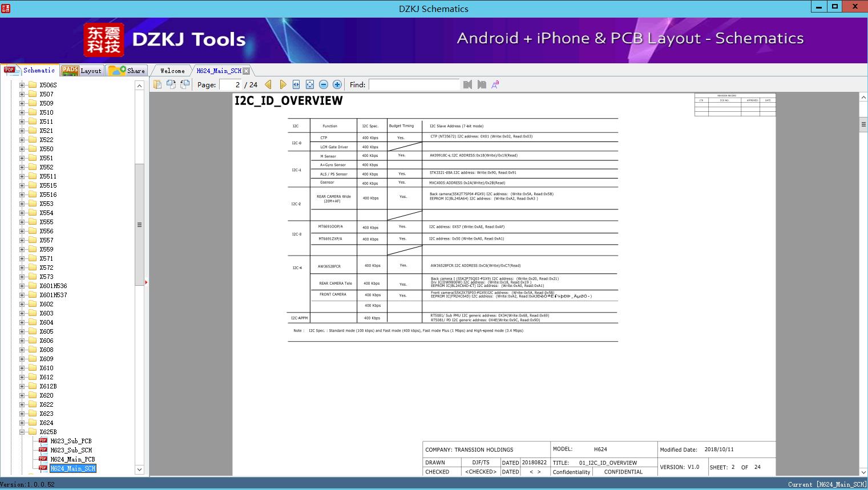Click find previous icon

coord(468,84)
